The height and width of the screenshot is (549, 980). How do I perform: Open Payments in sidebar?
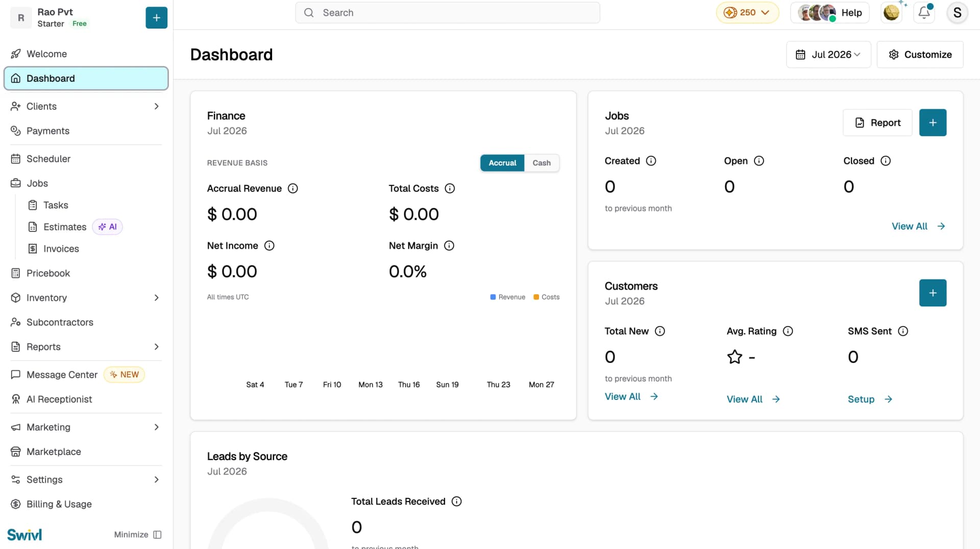pyautogui.click(x=86, y=131)
